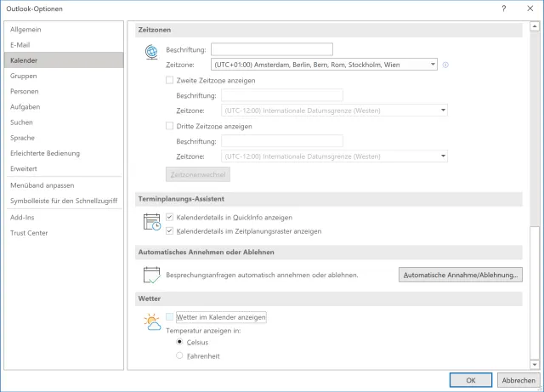Switch to E-Mail options category

pyautogui.click(x=21, y=45)
